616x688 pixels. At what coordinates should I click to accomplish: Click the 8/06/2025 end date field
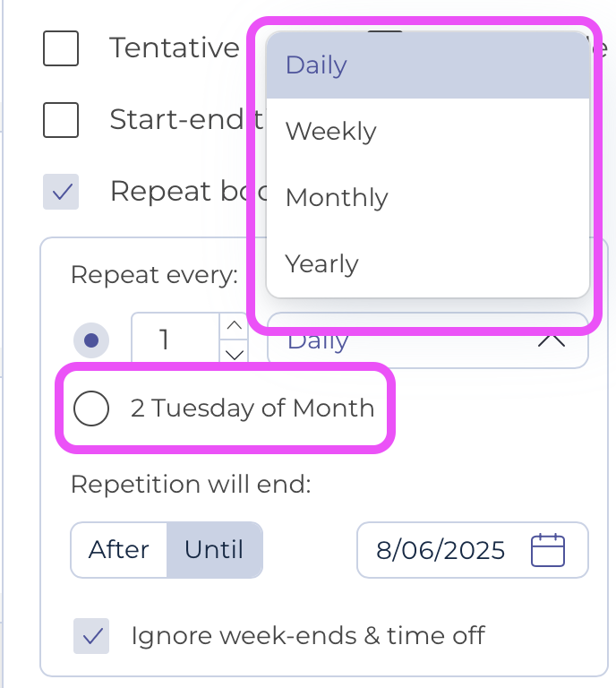pos(472,550)
